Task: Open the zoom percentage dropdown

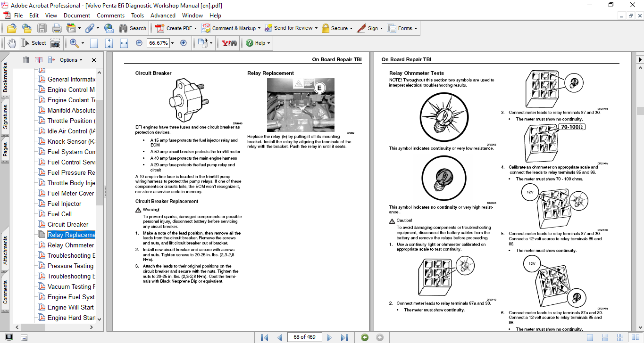Action: point(172,43)
